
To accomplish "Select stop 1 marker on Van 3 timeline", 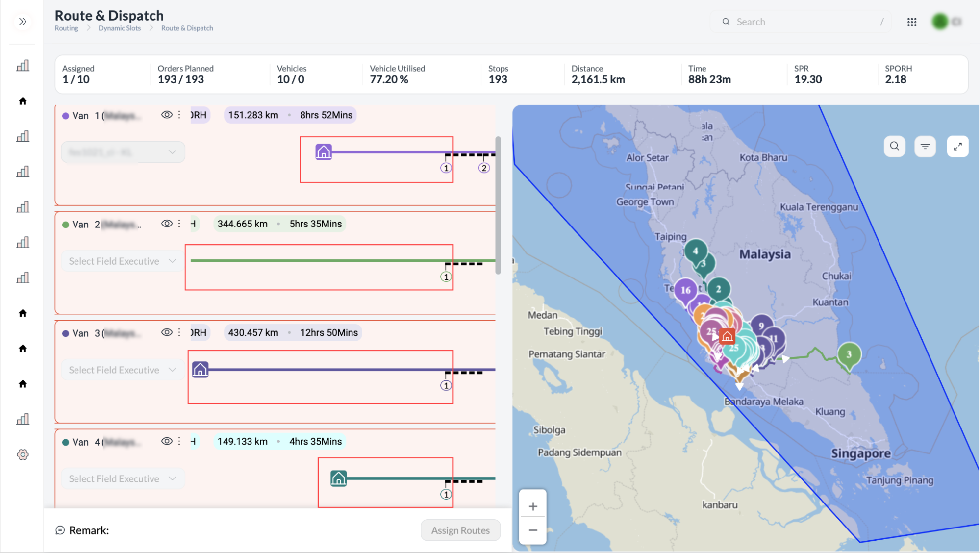I will click(446, 386).
